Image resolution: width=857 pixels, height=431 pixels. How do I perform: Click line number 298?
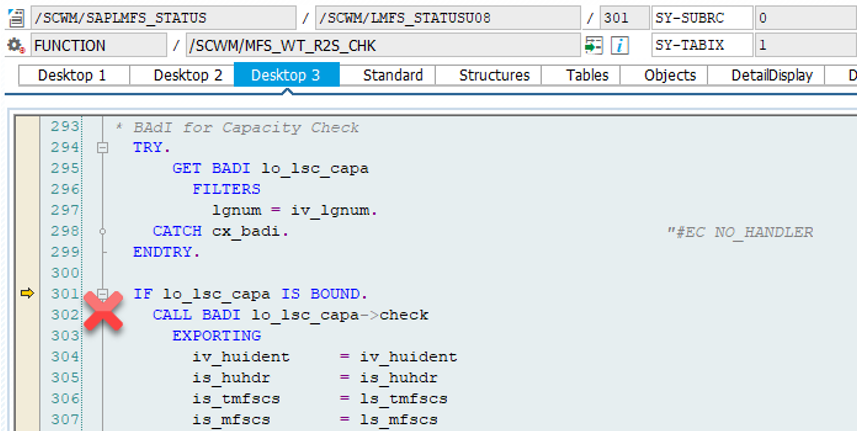point(65,232)
